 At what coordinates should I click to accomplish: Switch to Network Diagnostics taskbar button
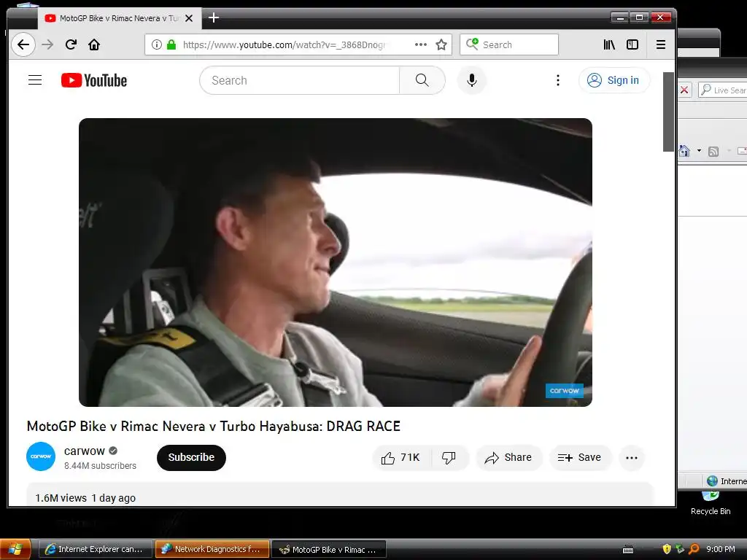(212, 549)
